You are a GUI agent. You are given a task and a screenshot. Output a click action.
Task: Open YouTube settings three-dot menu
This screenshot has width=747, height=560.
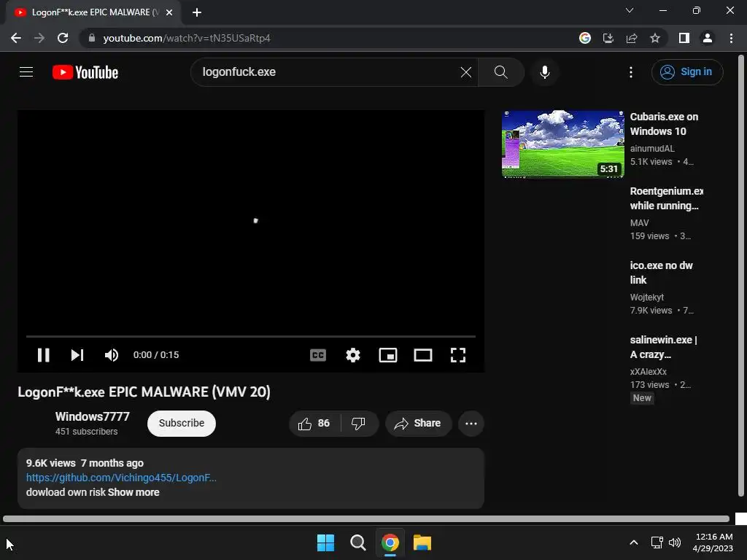coord(631,72)
